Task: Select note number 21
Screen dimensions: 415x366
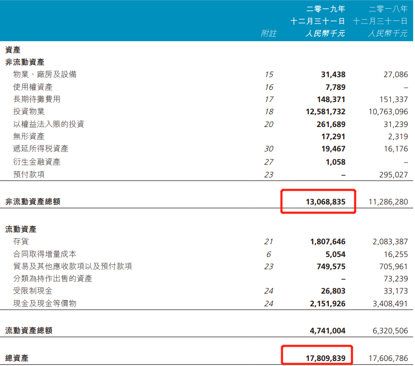Action: (x=268, y=242)
